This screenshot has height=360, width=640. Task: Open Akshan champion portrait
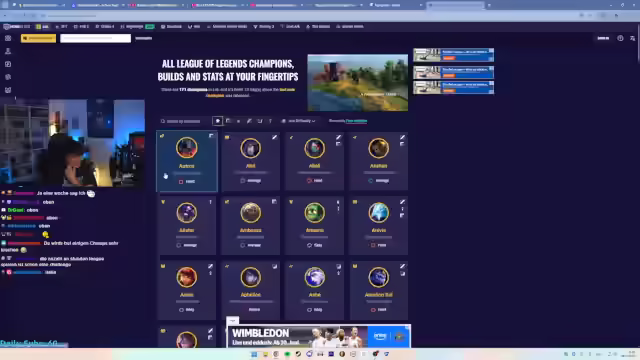click(378, 148)
